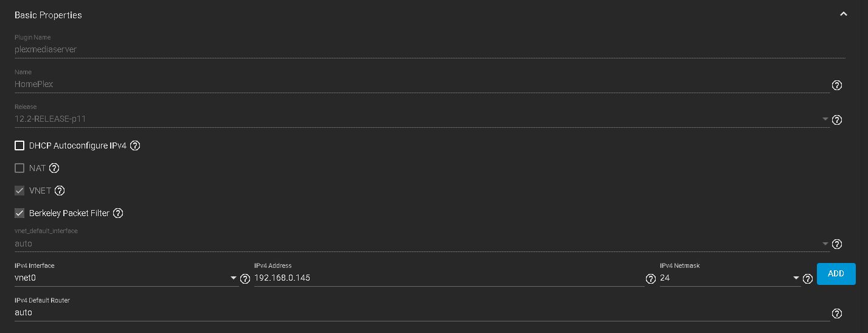
Task: Open Berkeley Packet Filter help icon
Action: [x=118, y=213]
